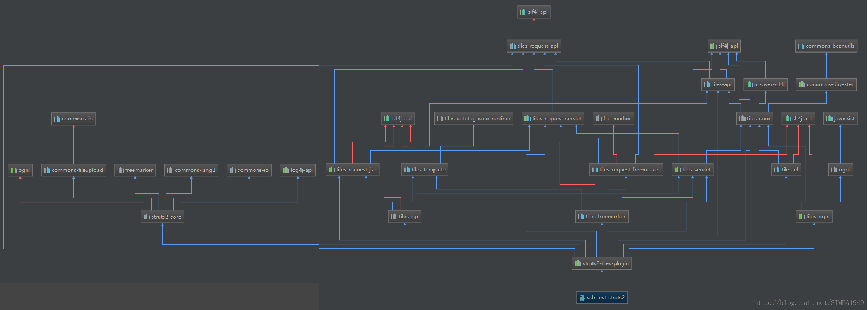Select the tiles-autotag-core-runtime node
This screenshot has height=310, width=868.
point(473,118)
